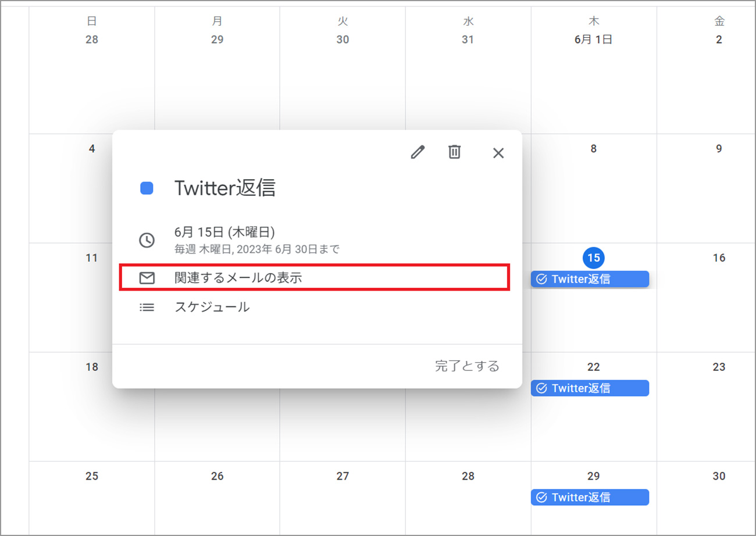Select date 4 on the calendar

(92, 149)
